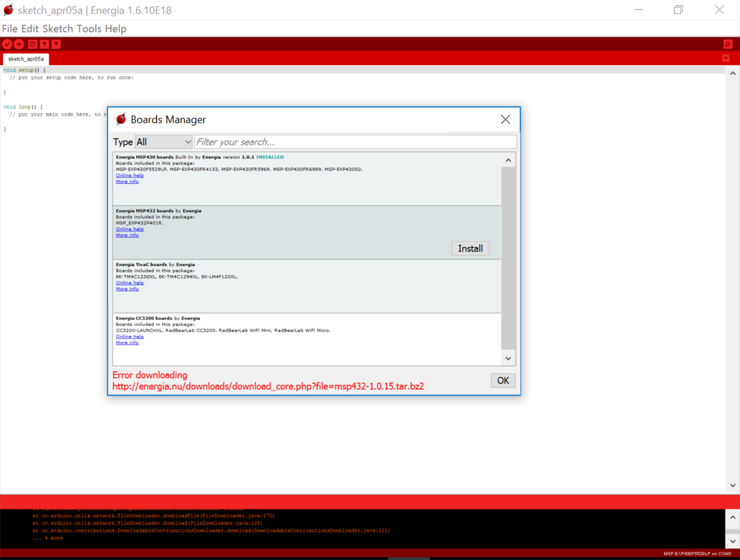Screen dimensions: 740x560
Task: Close the Boards Manager dialog
Action: [505, 120]
